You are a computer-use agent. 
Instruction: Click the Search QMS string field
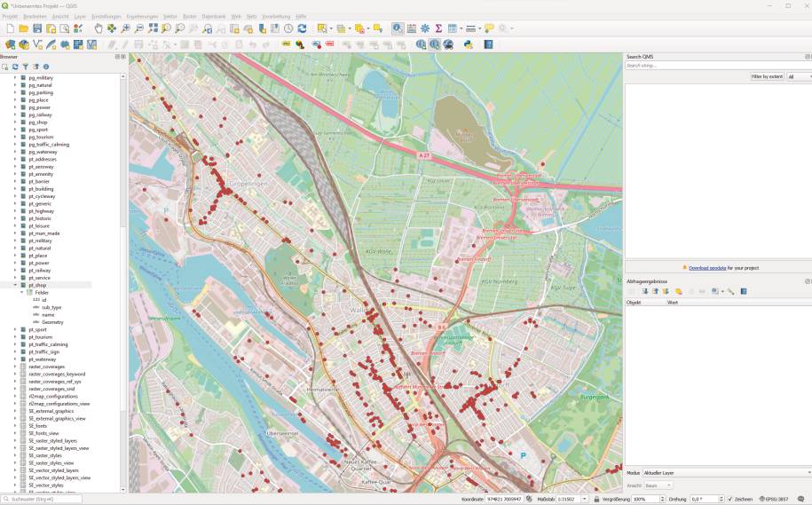point(717,66)
